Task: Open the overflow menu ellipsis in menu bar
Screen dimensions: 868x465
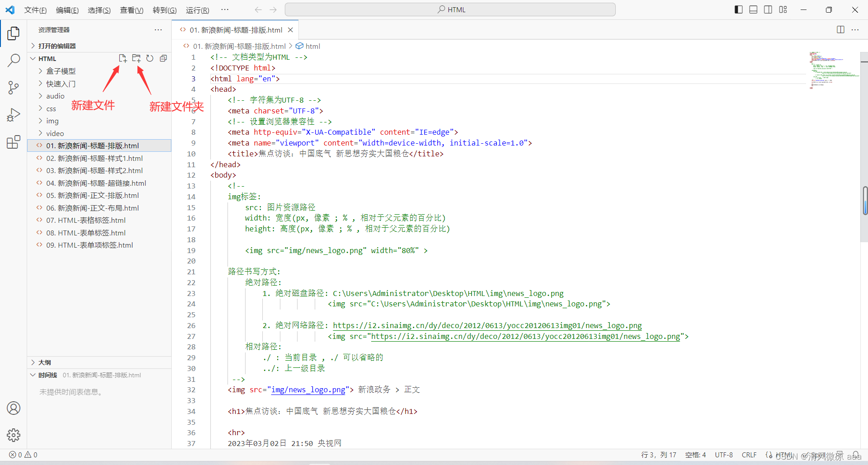Action: tap(225, 9)
